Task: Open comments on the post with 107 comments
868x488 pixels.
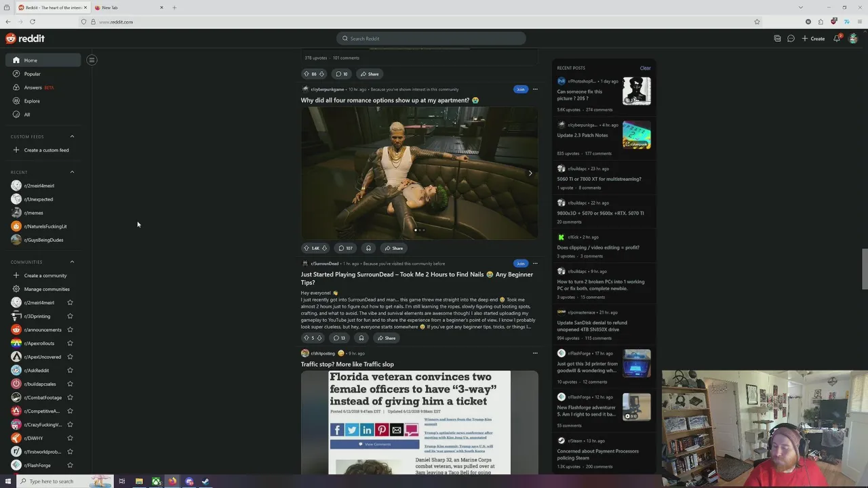Action: click(345, 248)
